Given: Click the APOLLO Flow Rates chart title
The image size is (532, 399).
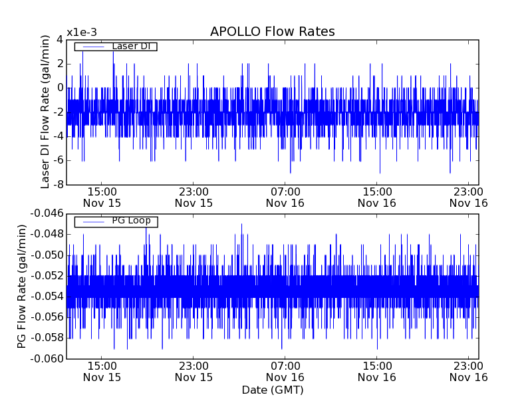Looking at the screenshot, I should (272, 32).
